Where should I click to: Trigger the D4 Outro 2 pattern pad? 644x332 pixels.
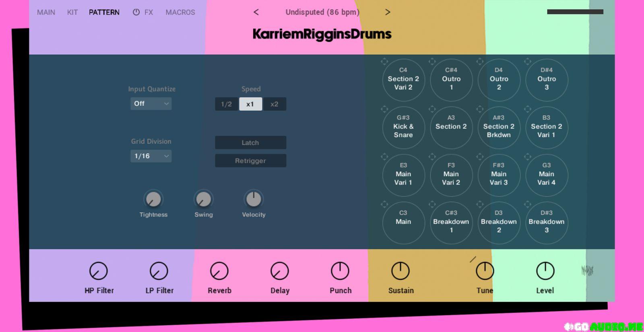coord(499,80)
